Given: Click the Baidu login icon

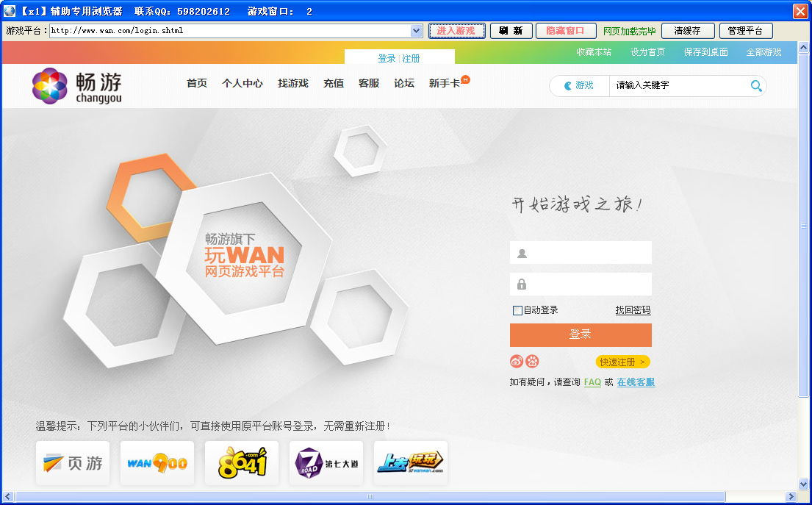Looking at the screenshot, I should click(x=532, y=361).
